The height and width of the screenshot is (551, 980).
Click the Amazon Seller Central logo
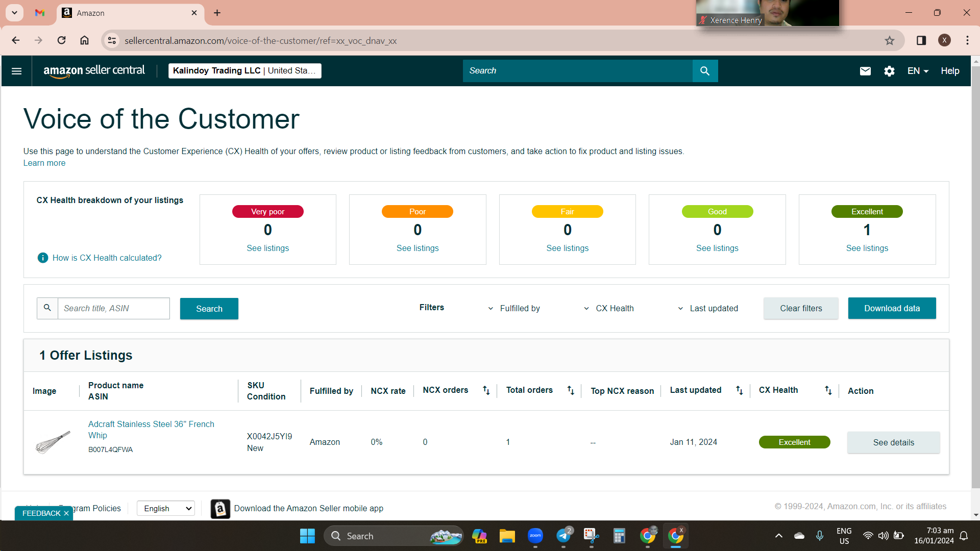pyautogui.click(x=94, y=71)
